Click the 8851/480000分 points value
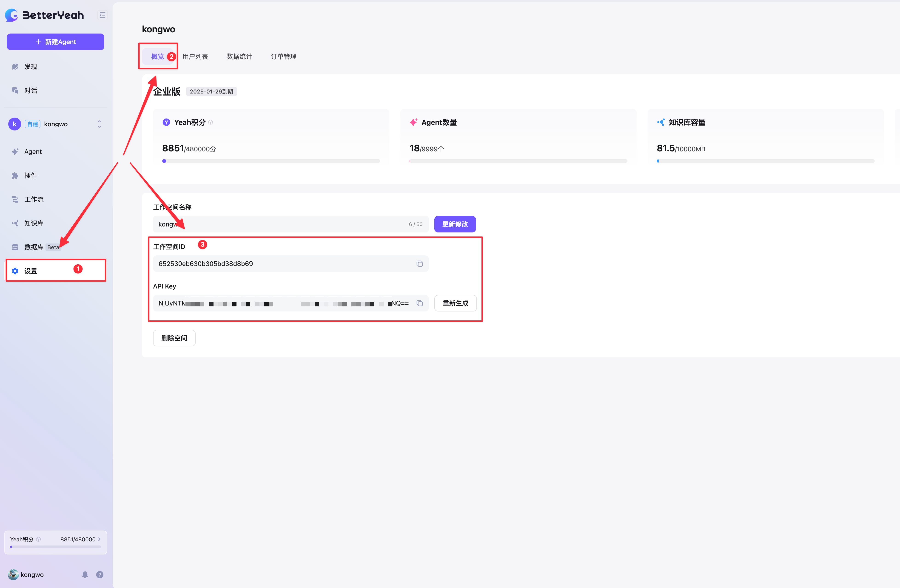 [x=189, y=148]
